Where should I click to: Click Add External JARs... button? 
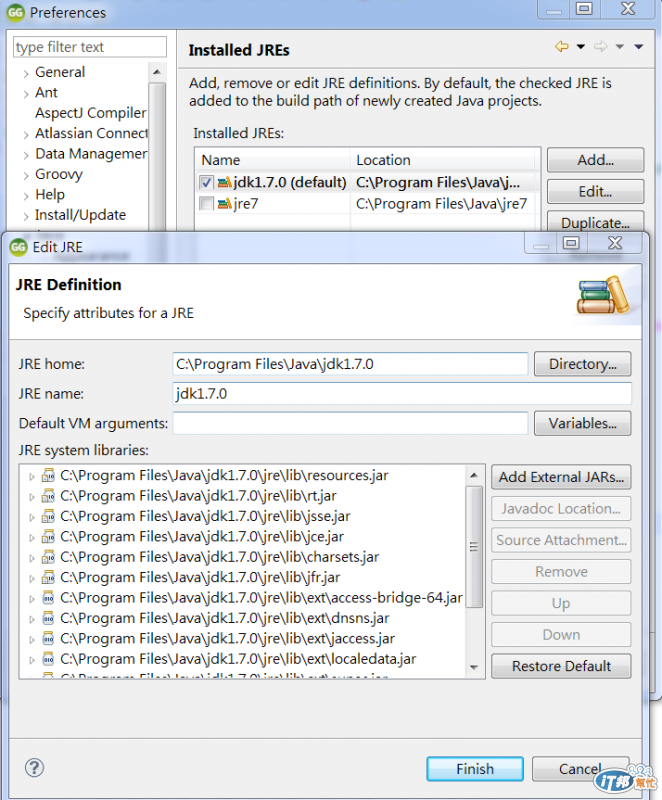pyautogui.click(x=561, y=477)
